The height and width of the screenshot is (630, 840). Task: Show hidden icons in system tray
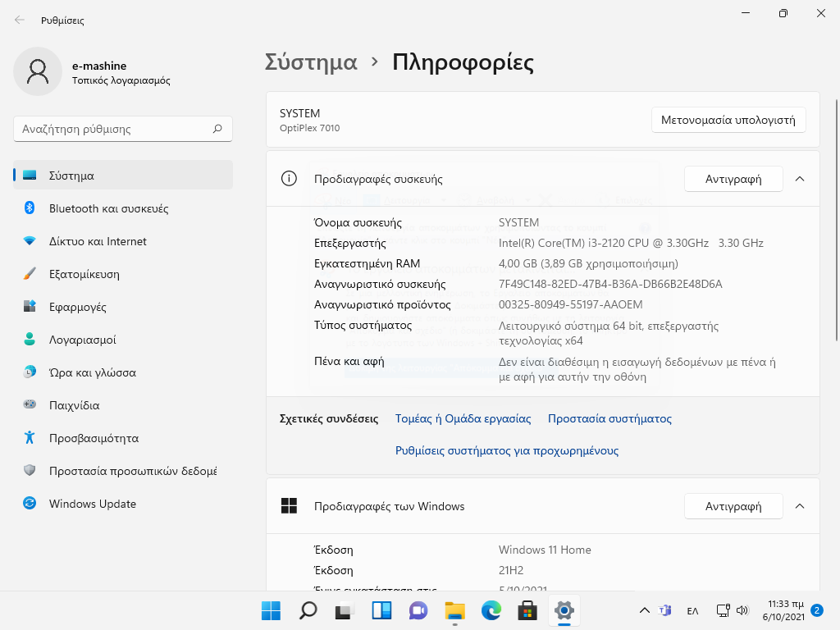coord(645,610)
